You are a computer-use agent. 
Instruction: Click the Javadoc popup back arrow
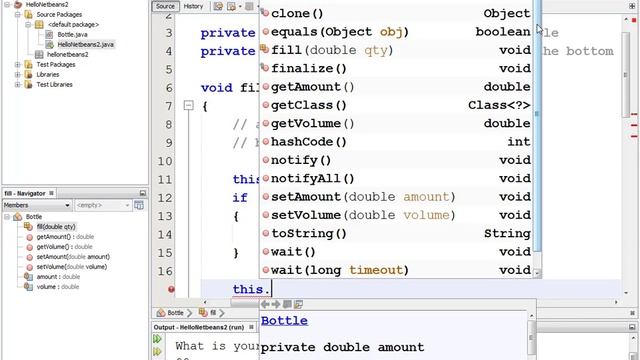265,304
